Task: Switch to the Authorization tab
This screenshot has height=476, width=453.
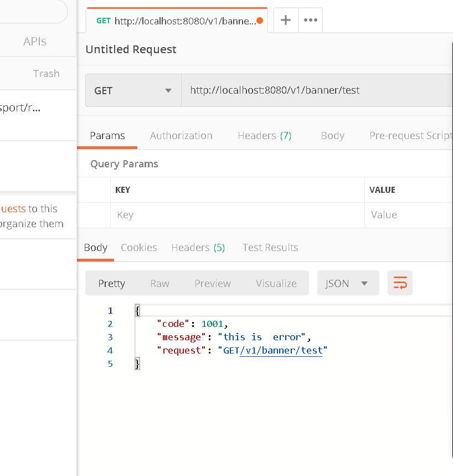Action: (x=181, y=136)
